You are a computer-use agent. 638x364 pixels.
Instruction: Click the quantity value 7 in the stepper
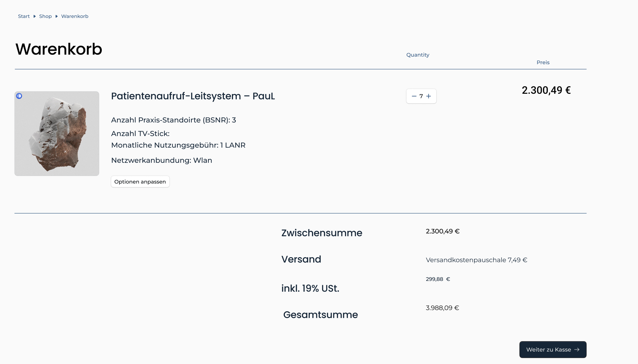(x=421, y=96)
